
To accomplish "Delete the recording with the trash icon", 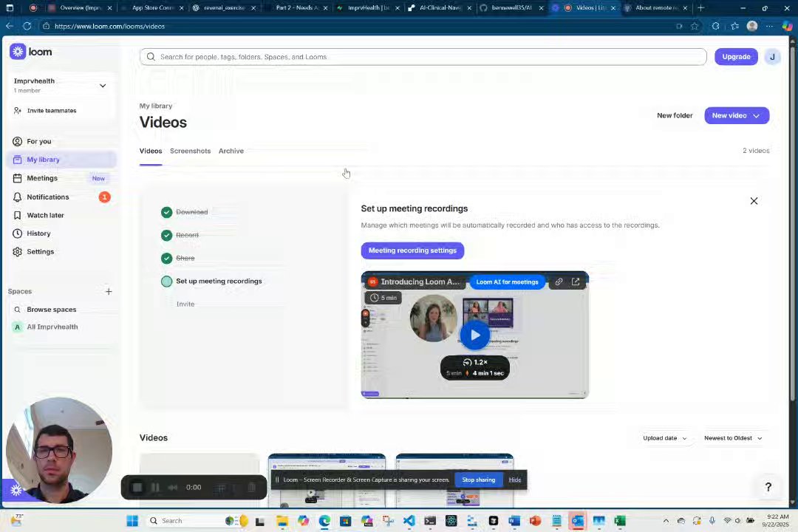I will pyautogui.click(x=252, y=488).
